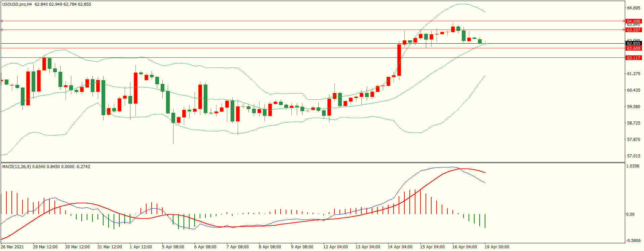This screenshot has height=251, width=644.
Task: Click the 64.006 red price level label
Action: (x=634, y=21)
